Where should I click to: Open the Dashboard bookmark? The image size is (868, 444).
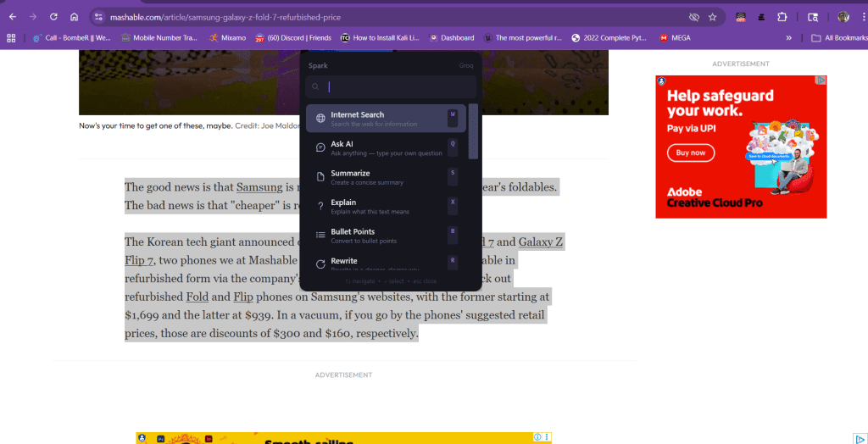[452, 38]
